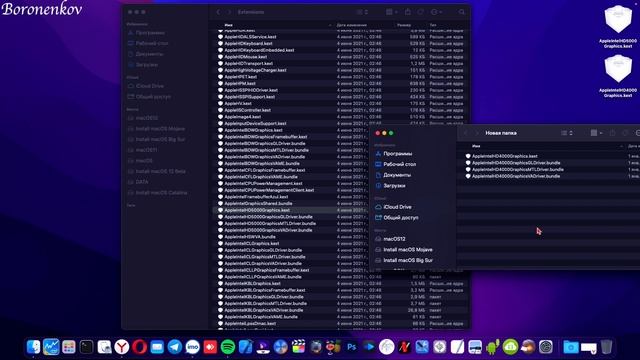The height and width of the screenshot is (360, 640).
Task: Click Tags icon in Extensions toolbar
Action: [x=420, y=12]
